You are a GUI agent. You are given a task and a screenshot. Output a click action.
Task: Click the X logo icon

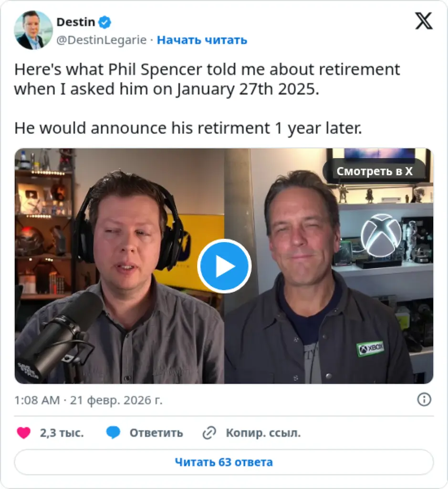click(424, 21)
